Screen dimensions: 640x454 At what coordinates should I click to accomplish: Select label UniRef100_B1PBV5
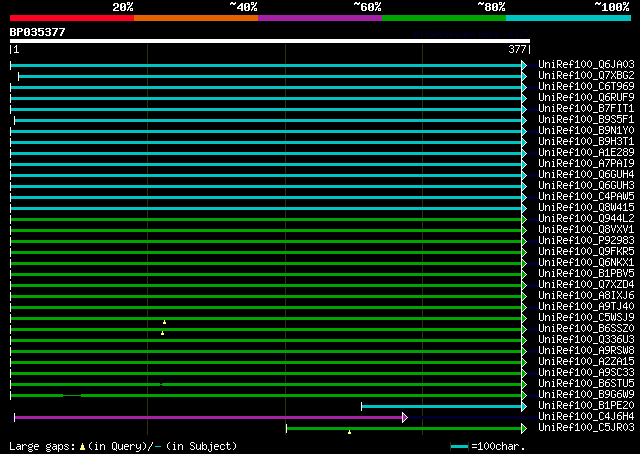tap(586, 274)
